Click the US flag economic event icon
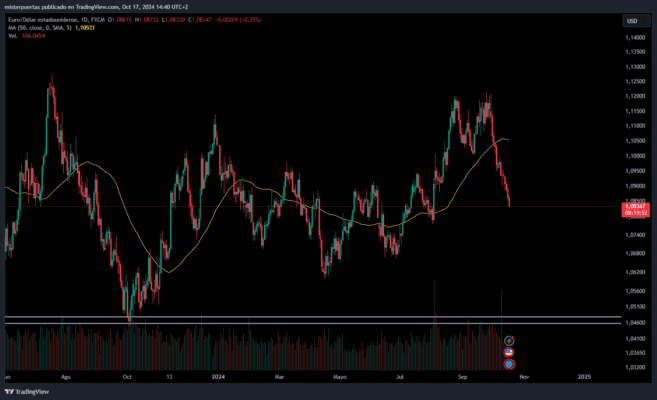This screenshot has width=657, height=400. coord(509,353)
